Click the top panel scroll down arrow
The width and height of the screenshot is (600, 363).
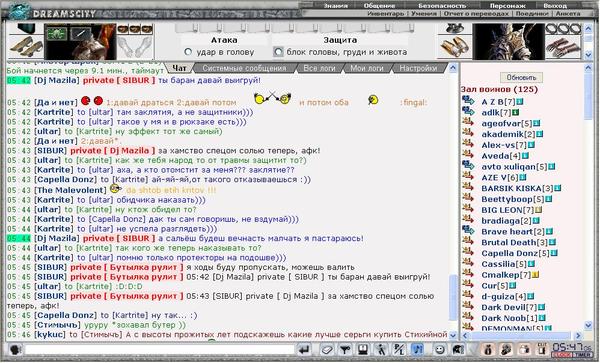pyautogui.click(x=589, y=54)
